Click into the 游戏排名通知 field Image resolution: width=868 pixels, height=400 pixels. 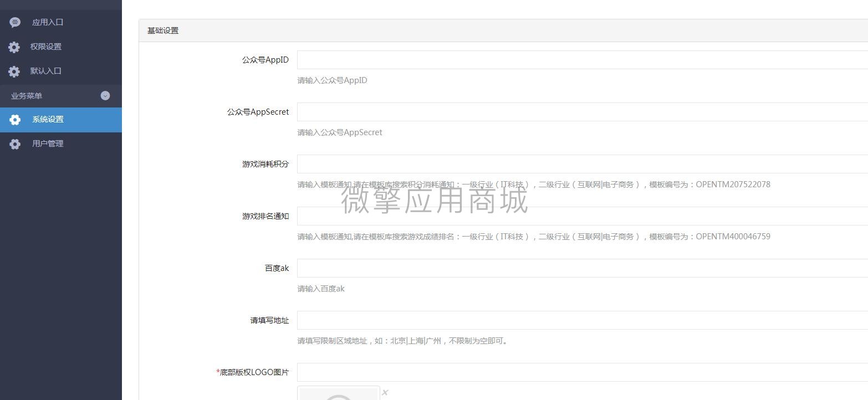583,216
